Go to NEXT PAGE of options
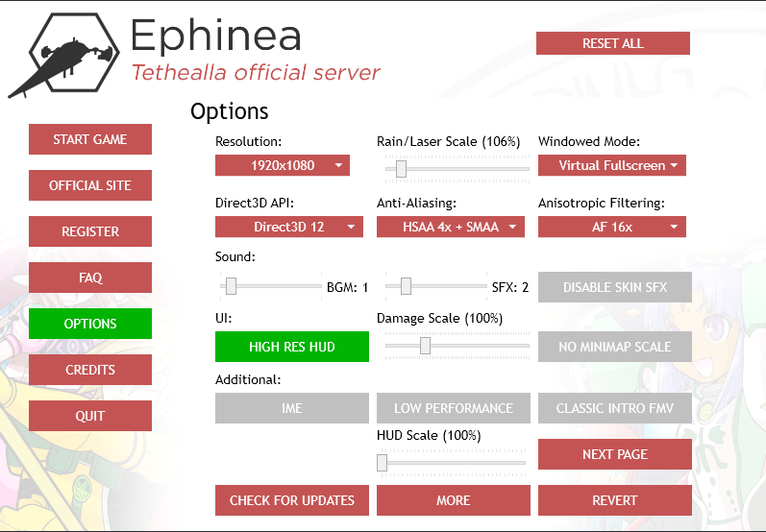 pos(615,454)
